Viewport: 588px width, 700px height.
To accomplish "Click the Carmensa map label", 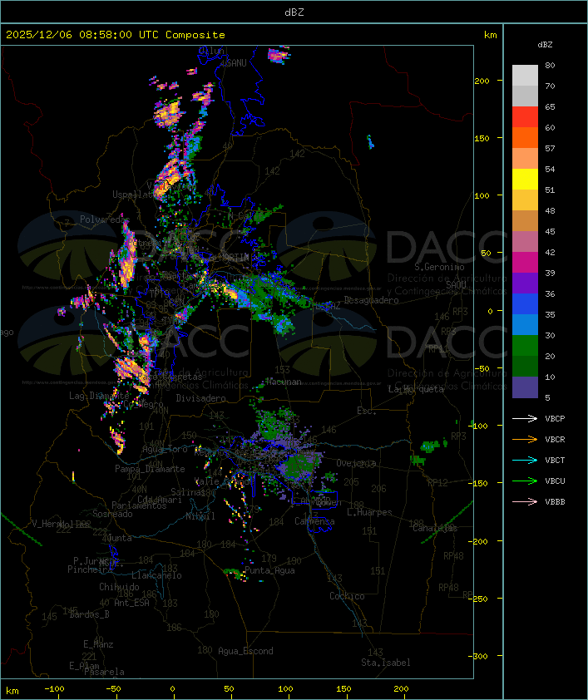I will tap(314, 521).
